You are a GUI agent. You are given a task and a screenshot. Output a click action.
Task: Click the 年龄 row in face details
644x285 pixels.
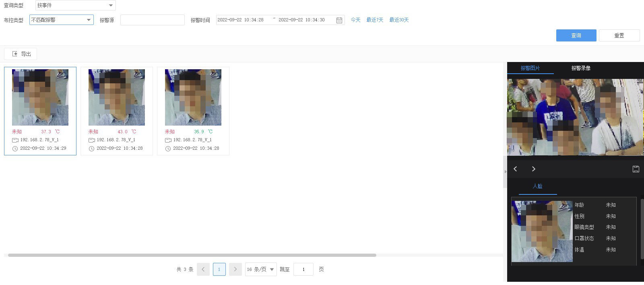click(595, 205)
